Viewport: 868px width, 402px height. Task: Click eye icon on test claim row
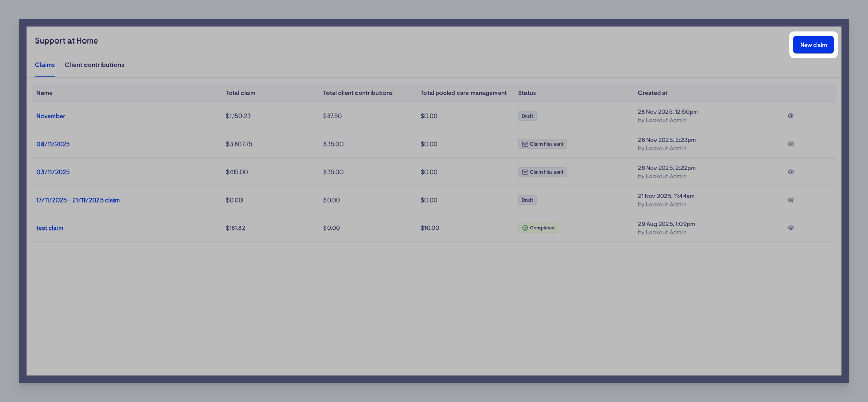790,228
